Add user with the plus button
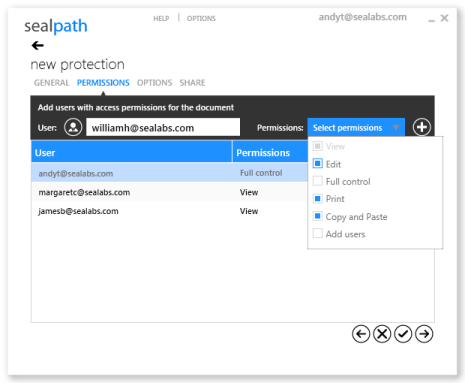 pyautogui.click(x=422, y=127)
